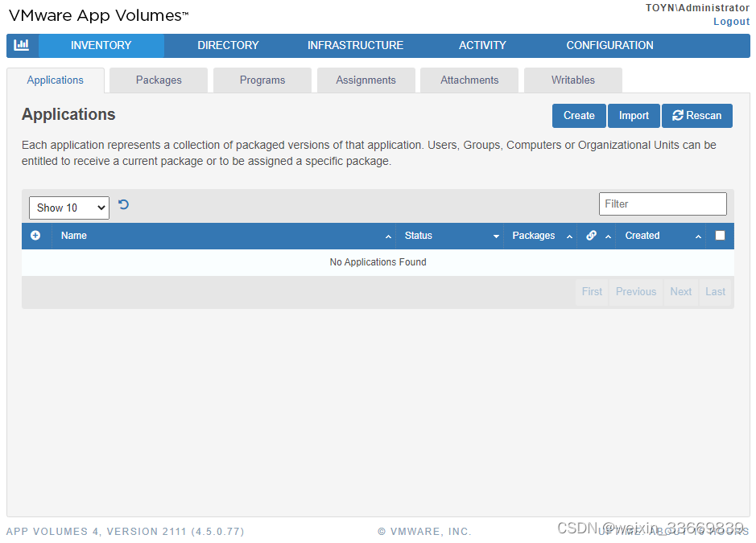Click the VMware App Volumes title
The width and height of the screenshot is (756, 543).
(x=99, y=15)
